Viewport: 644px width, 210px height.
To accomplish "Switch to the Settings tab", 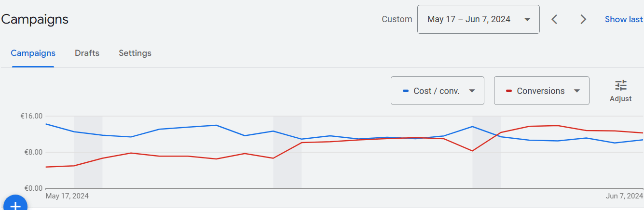I will coord(135,53).
